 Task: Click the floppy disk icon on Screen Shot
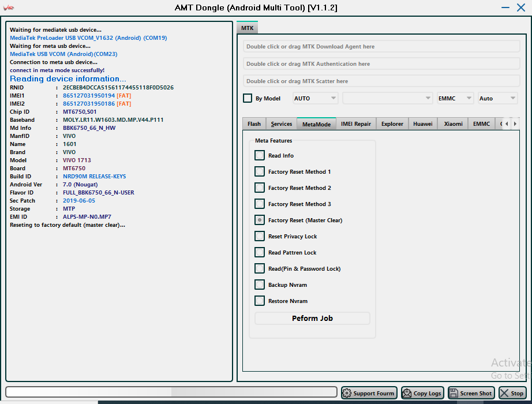[x=454, y=393]
